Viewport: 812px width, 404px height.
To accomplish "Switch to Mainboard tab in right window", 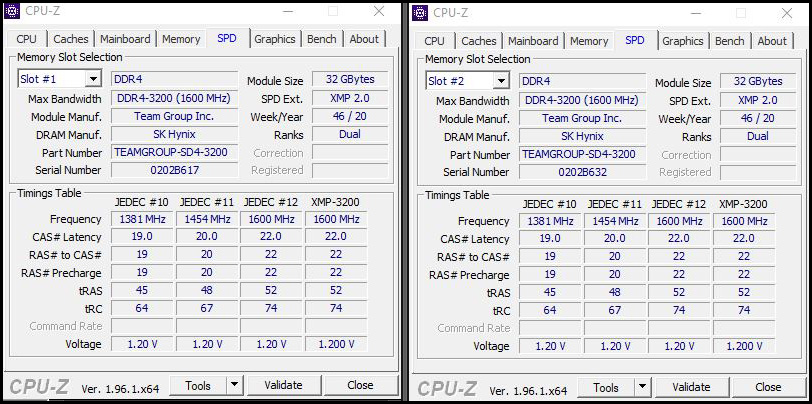I will (x=533, y=41).
